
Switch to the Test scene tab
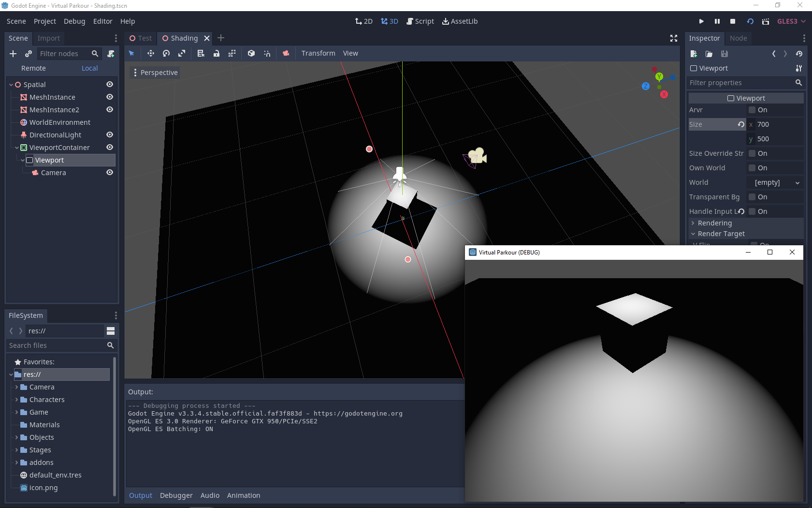[x=141, y=38]
